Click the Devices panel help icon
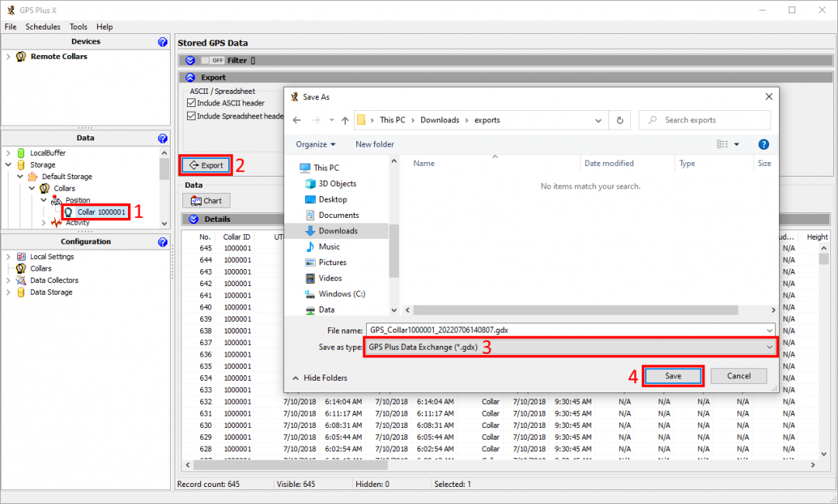Image resolution: width=838 pixels, height=504 pixels. (162, 42)
